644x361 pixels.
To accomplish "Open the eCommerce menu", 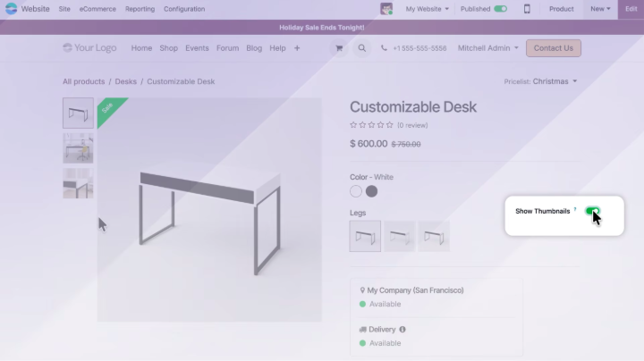I will (97, 9).
